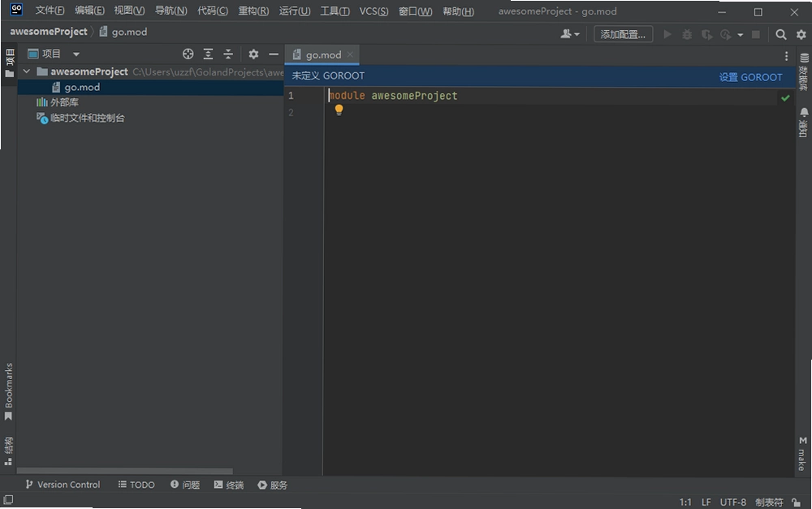The width and height of the screenshot is (812, 509).
Task: Click the 添加配置... button
Action: [x=623, y=34]
